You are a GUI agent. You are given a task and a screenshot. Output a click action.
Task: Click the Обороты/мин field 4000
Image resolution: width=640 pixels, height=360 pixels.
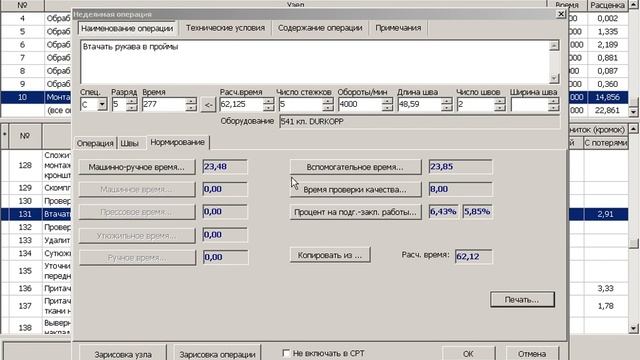coord(360,104)
